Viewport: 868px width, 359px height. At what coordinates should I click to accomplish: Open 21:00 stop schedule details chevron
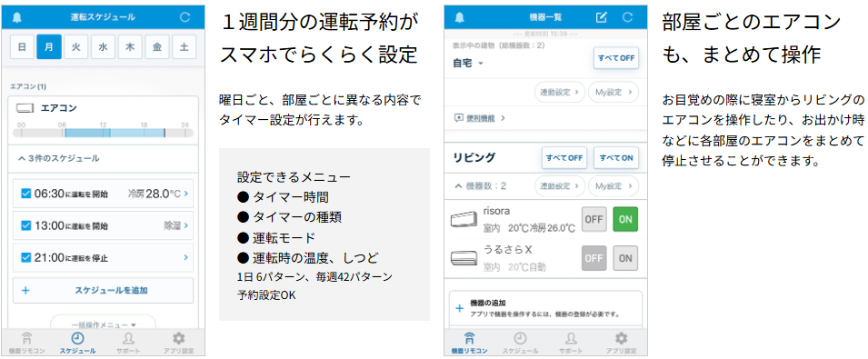click(x=186, y=257)
